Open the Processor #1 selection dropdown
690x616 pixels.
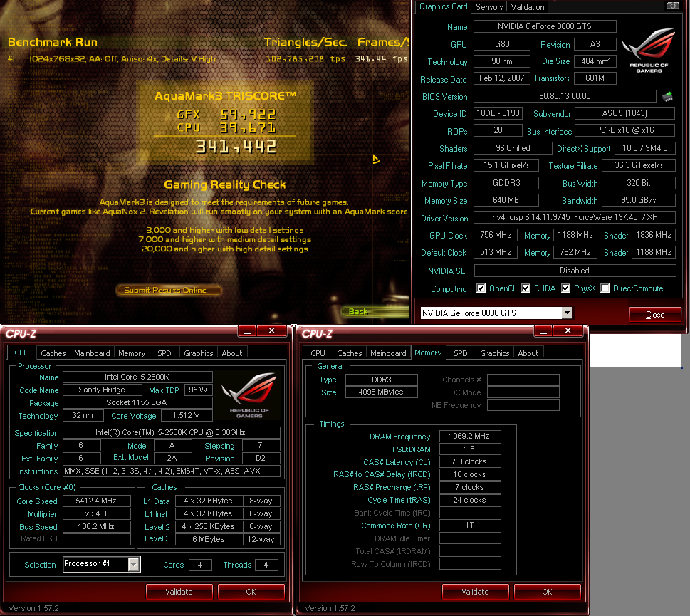[134, 564]
